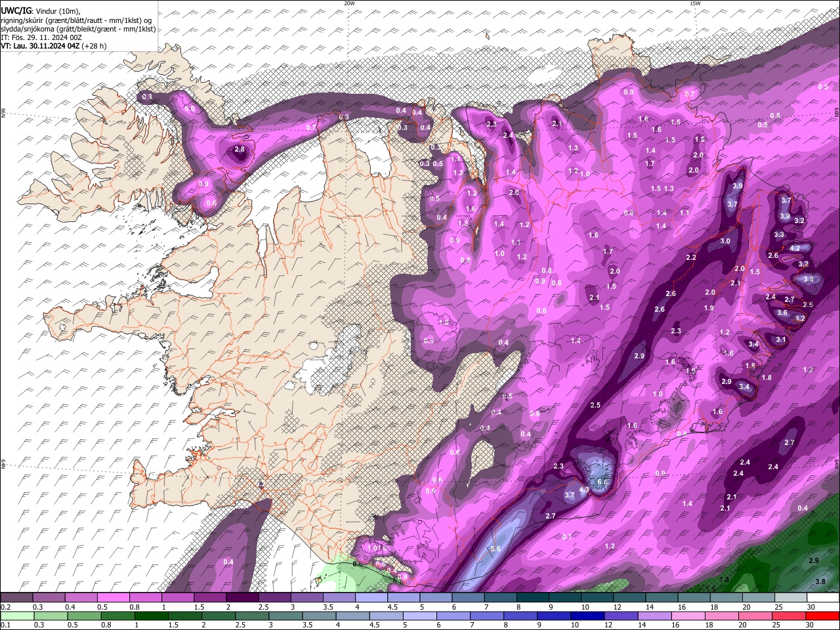Click pale swatch between 25 and 30, top legend
The image size is (840, 630).
[790, 598]
